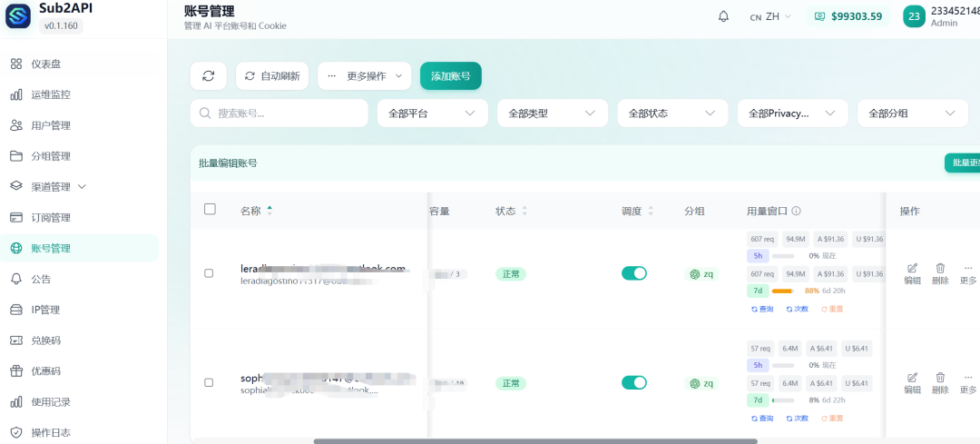Click the 添加账号 button
This screenshot has height=444, width=980.
point(451,75)
